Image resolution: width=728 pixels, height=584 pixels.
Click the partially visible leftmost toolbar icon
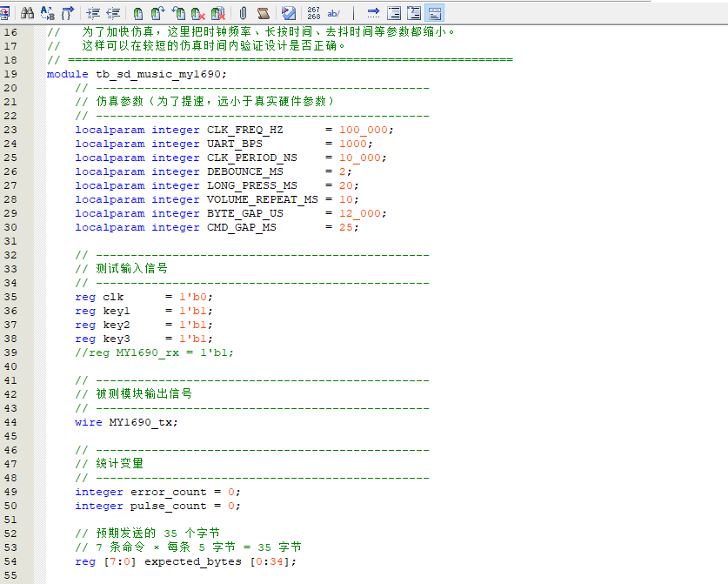pyautogui.click(x=5, y=13)
